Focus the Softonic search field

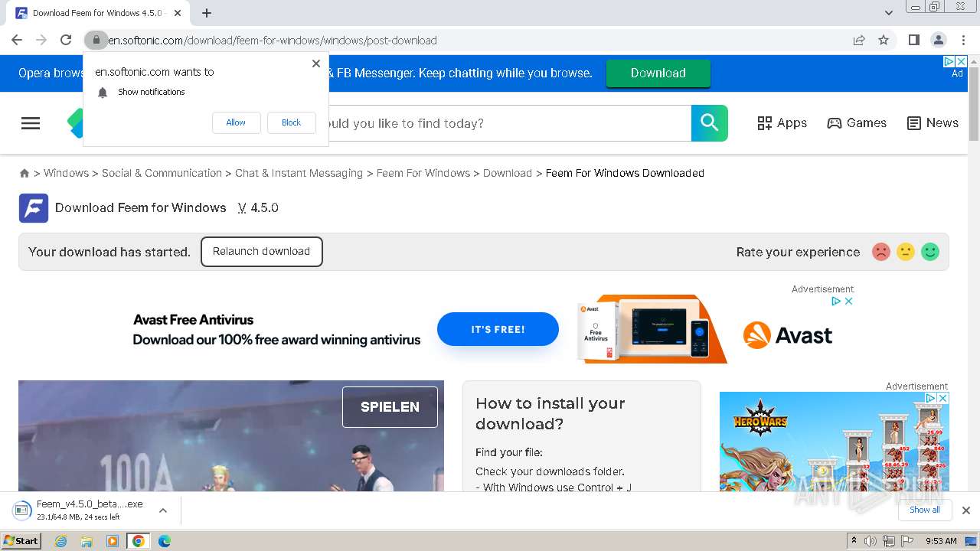point(509,123)
